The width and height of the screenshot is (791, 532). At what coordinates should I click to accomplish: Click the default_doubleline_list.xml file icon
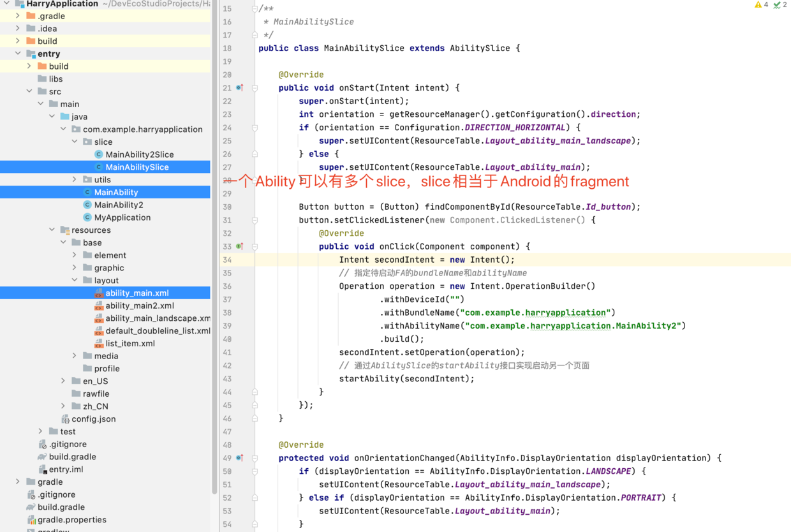click(99, 330)
